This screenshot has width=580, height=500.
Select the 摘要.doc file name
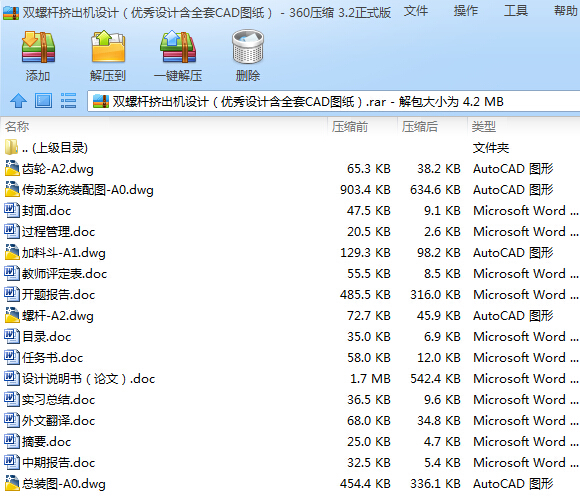point(46,441)
